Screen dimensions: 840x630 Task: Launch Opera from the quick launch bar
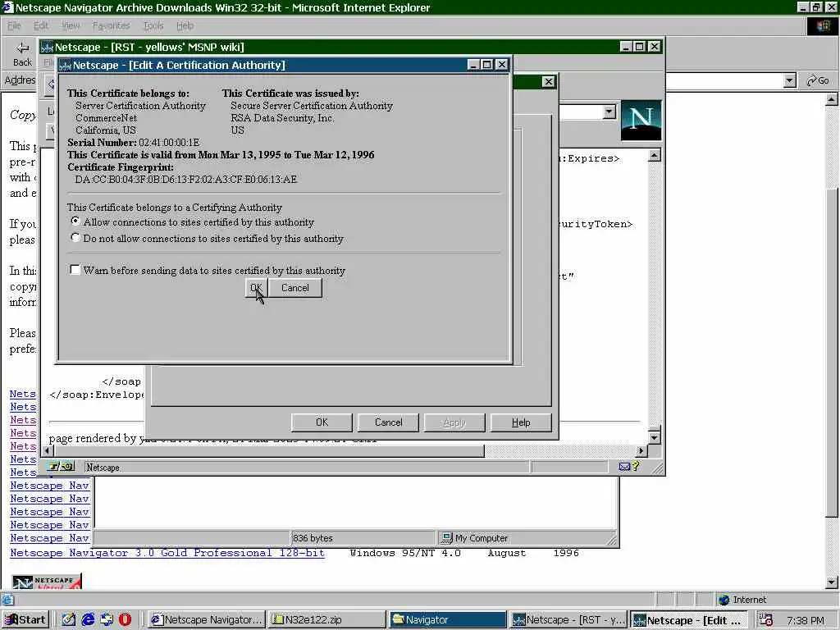click(x=125, y=620)
